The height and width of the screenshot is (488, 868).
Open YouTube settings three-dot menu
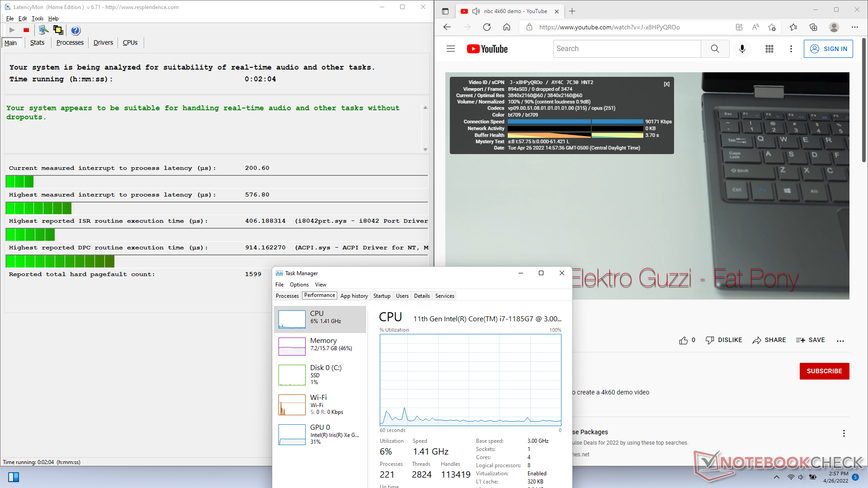(791, 49)
